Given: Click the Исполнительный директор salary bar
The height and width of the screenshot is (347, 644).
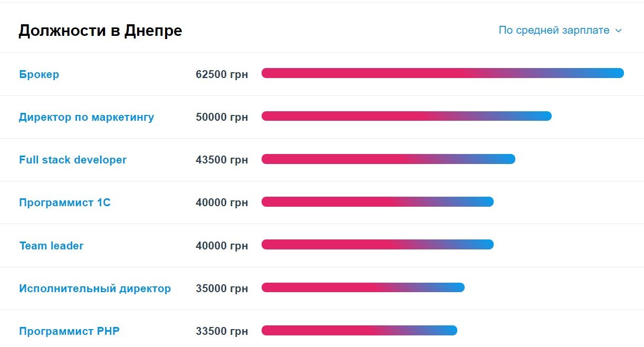Looking at the screenshot, I should pyautogui.click(x=363, y=287).
